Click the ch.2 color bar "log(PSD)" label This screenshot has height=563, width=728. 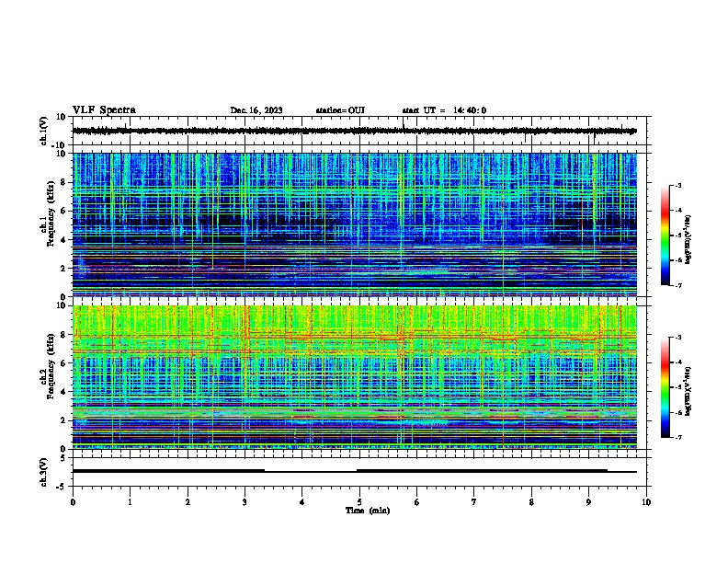coord(688,392)
